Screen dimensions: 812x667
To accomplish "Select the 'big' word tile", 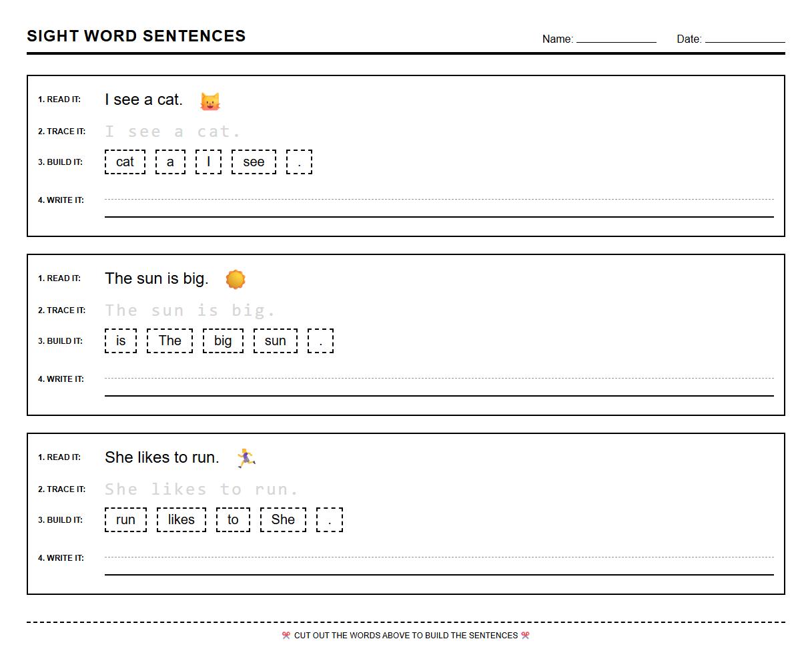I will 222,341.
